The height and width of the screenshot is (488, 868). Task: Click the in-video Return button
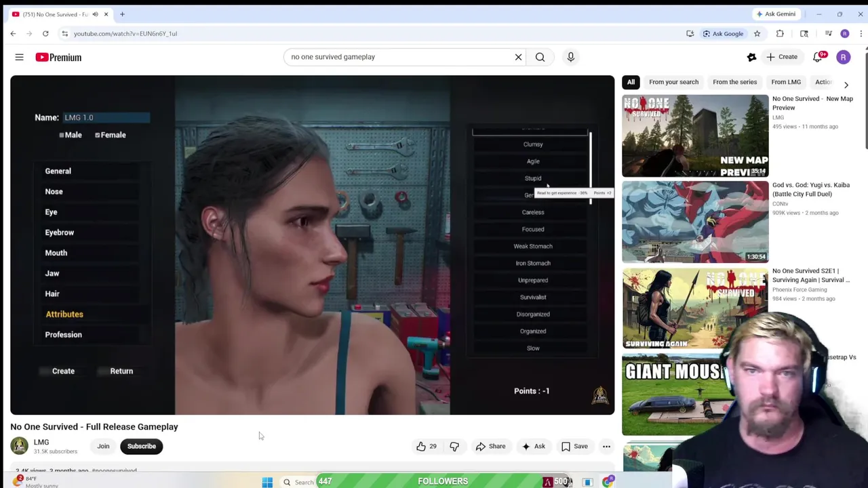tap(121, 371)
